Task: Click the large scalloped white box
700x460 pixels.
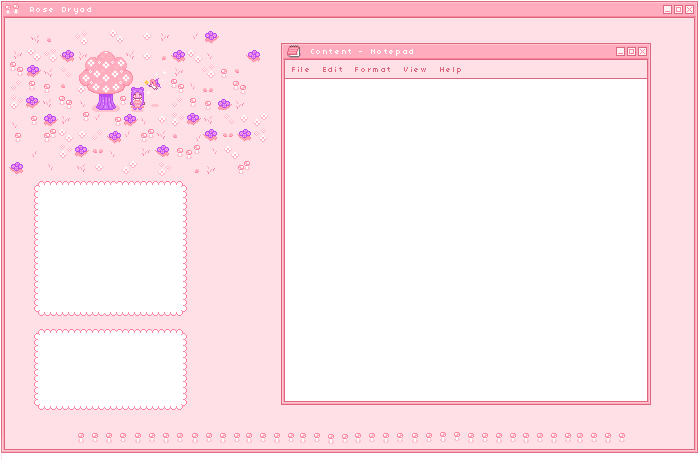Action: point(110,248)
